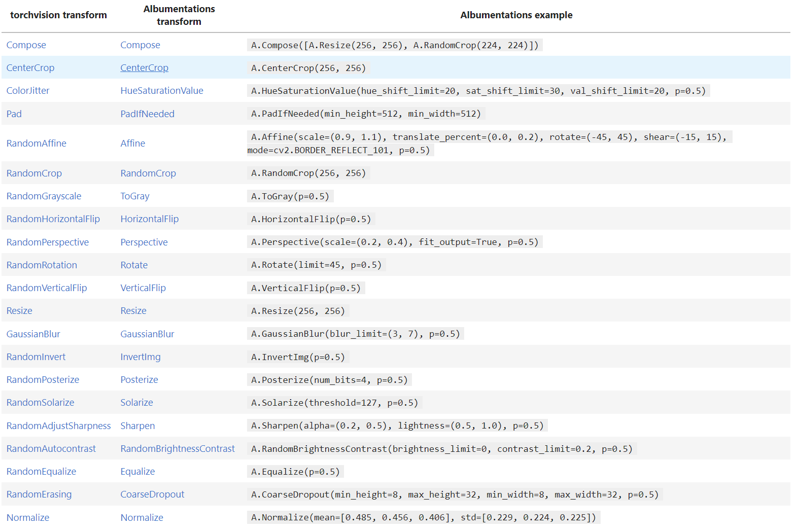
Task: Open the ColorJitter link
Action: coord(28,91)
